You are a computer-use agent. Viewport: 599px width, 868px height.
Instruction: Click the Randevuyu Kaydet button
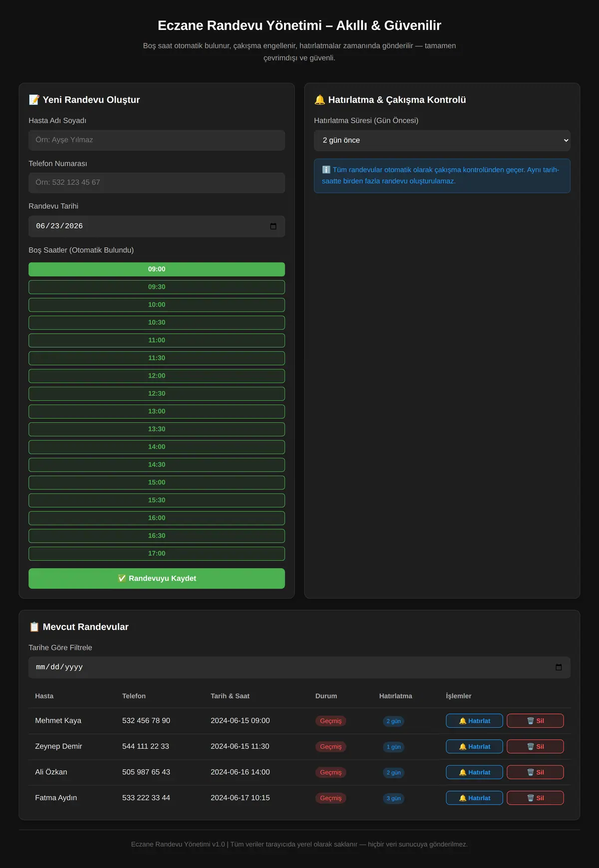(x=157, y=579)
